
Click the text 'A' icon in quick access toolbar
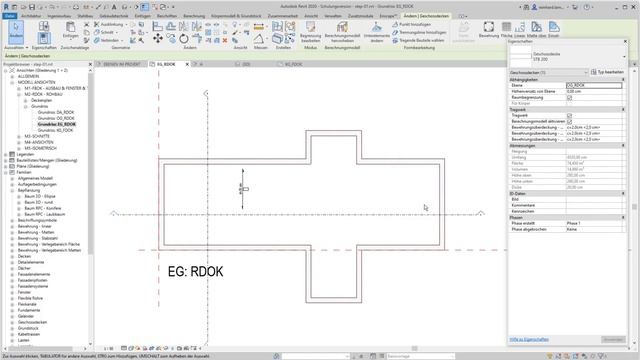coord(114,7)
